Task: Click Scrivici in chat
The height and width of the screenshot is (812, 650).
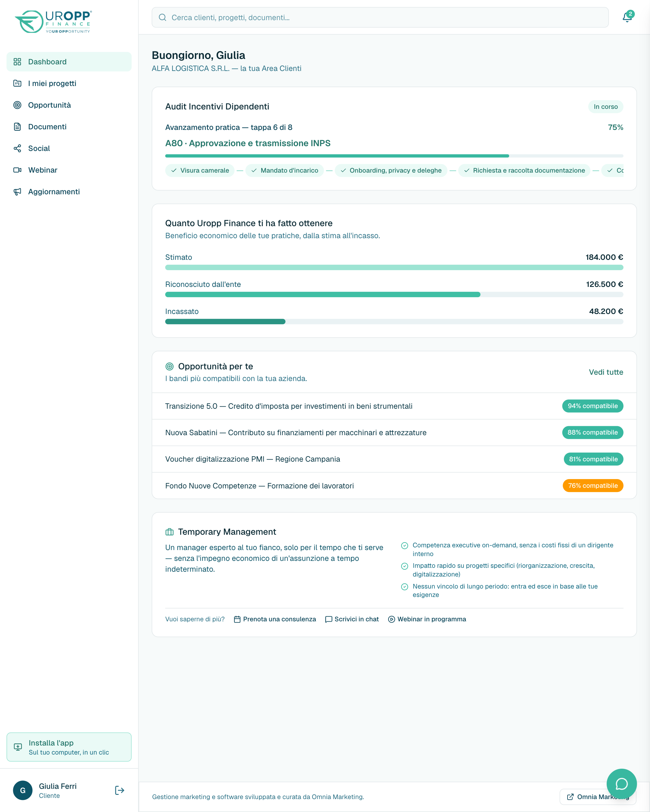Action: [x=351, y=619]
